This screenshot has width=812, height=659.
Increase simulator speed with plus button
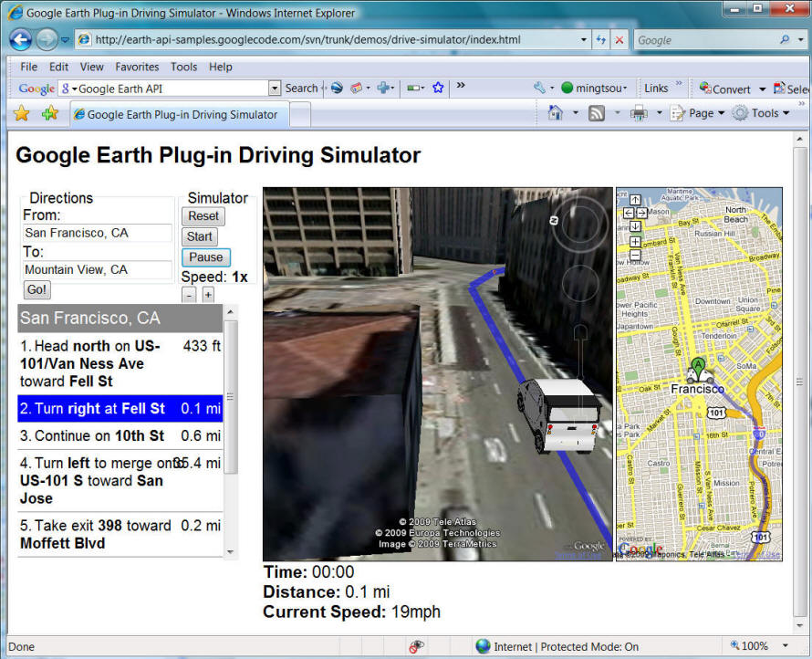(208, 295)
